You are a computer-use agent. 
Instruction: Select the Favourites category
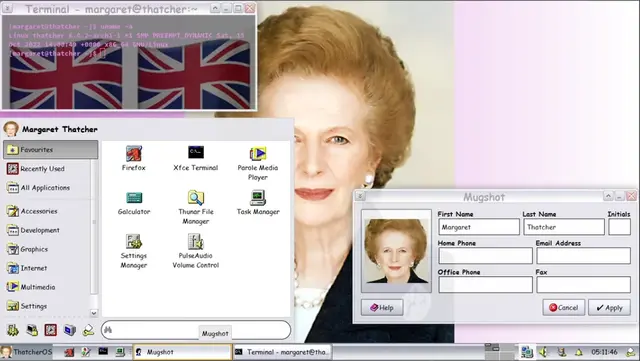point(51,150)
